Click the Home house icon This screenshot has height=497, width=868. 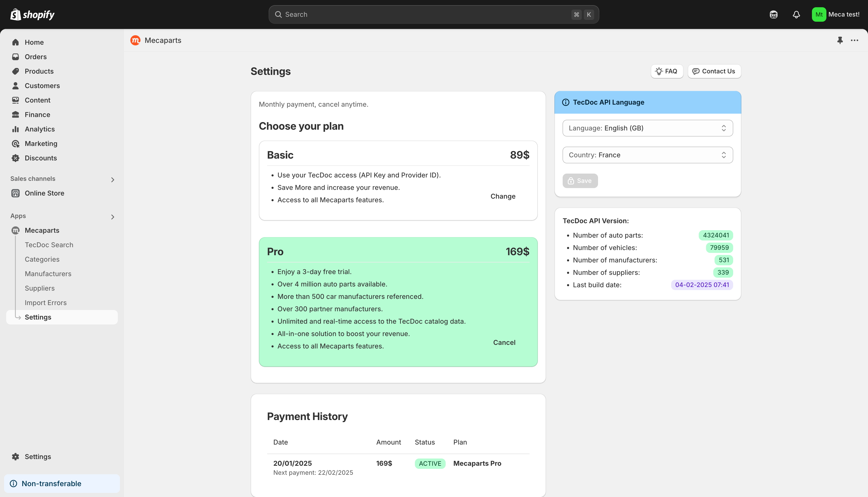(15, 42)
